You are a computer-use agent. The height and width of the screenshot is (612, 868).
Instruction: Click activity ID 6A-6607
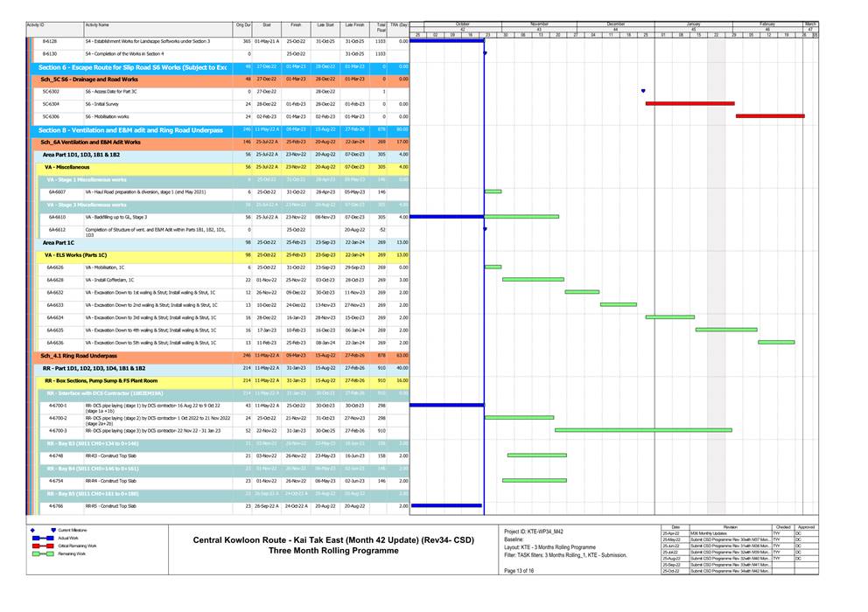point(57,192)
